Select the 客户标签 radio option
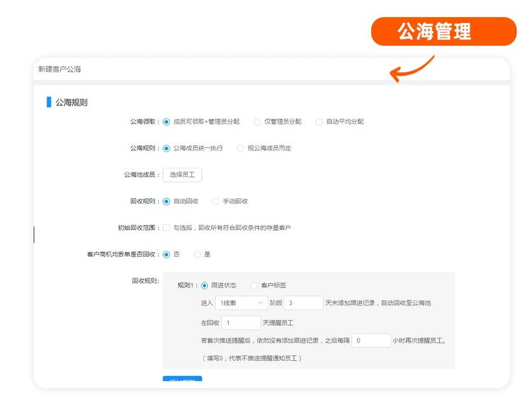Image resolution: width=532 pixels, height=418 pixels. tap(254, 286)
